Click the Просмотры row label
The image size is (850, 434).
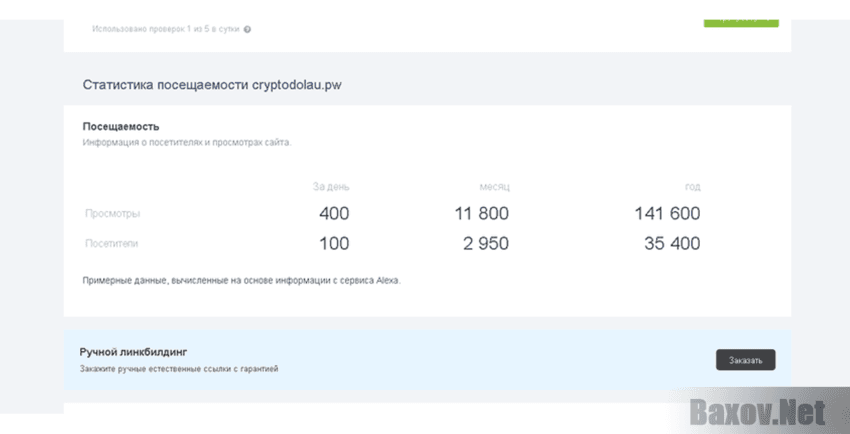112,213
